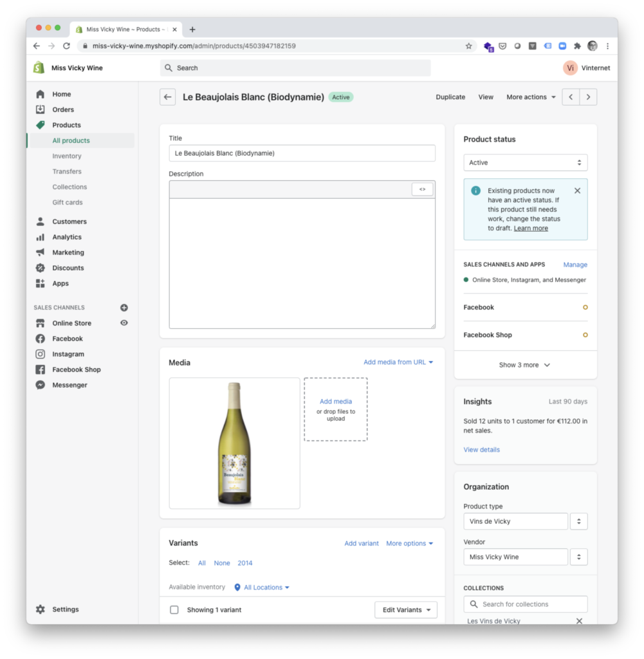Check the Showing 1 variant checkbox

coord(174,610)
